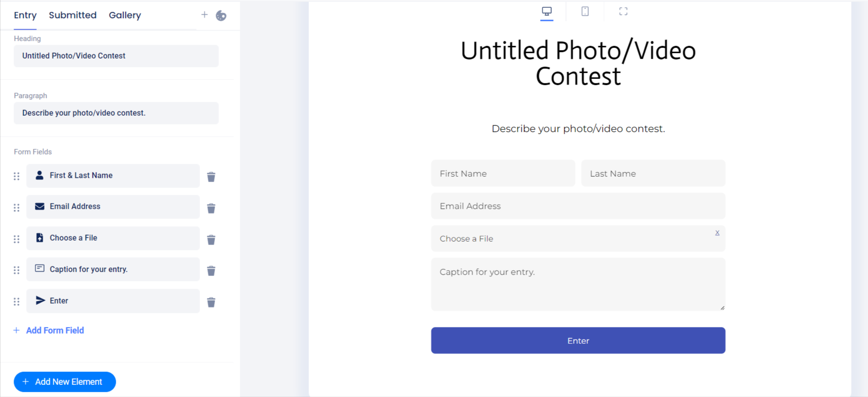Screen dimensions: 868x397
Task: Switch to desktop preview mode
Action: (x=547, y=11)
